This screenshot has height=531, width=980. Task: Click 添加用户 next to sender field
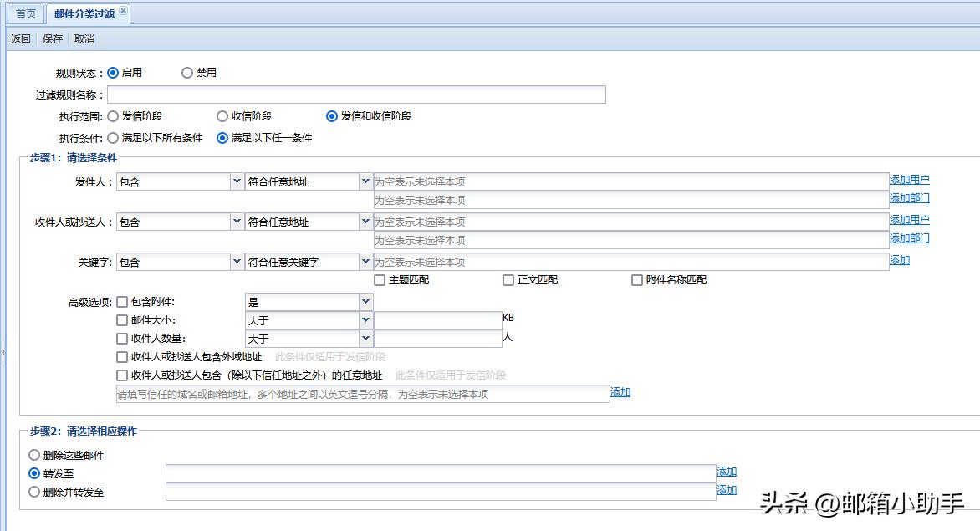click(909, 178)
